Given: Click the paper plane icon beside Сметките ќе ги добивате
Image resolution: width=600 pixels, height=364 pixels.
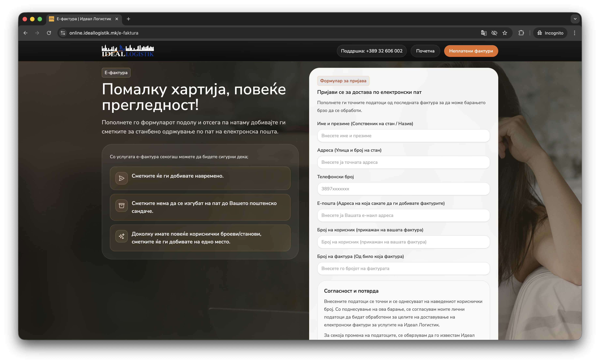Looking at the screenshot, I should point(121,178).
